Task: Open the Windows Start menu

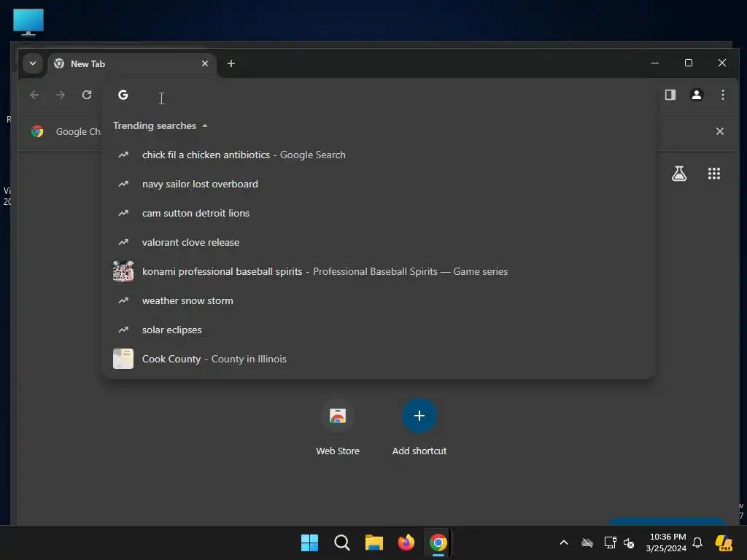Action: tap(309, 542)
